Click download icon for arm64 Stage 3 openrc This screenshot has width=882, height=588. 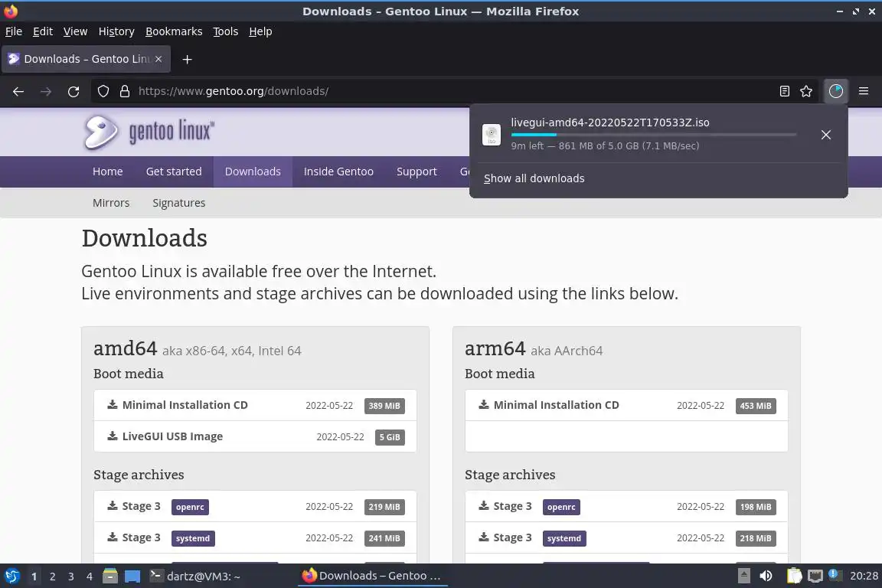484,506
